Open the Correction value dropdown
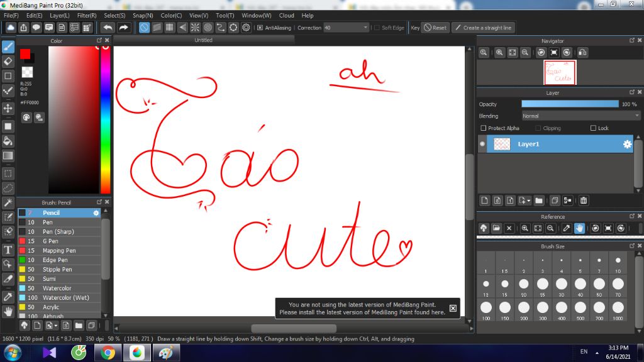The image size is (644, 362). tap(365, 28)
